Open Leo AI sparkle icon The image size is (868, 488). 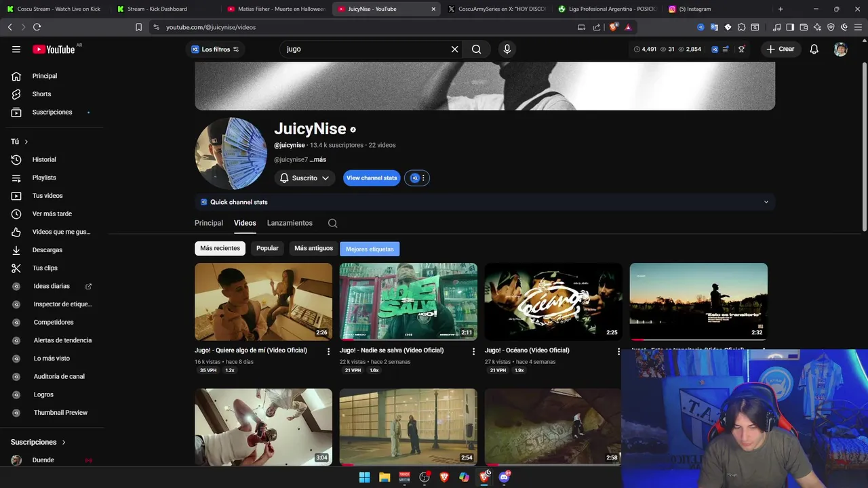point(817,27)
